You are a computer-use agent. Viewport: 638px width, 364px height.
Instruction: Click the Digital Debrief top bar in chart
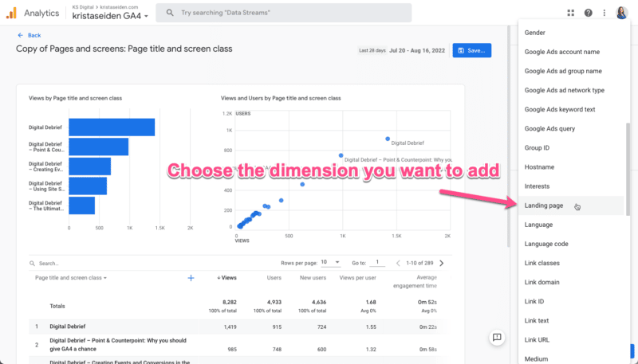(112, 127)
